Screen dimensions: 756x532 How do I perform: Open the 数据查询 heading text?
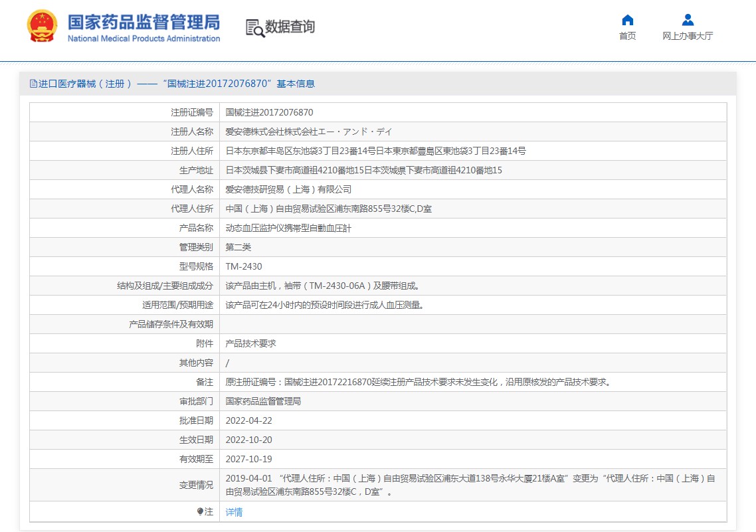pos(290,27)
